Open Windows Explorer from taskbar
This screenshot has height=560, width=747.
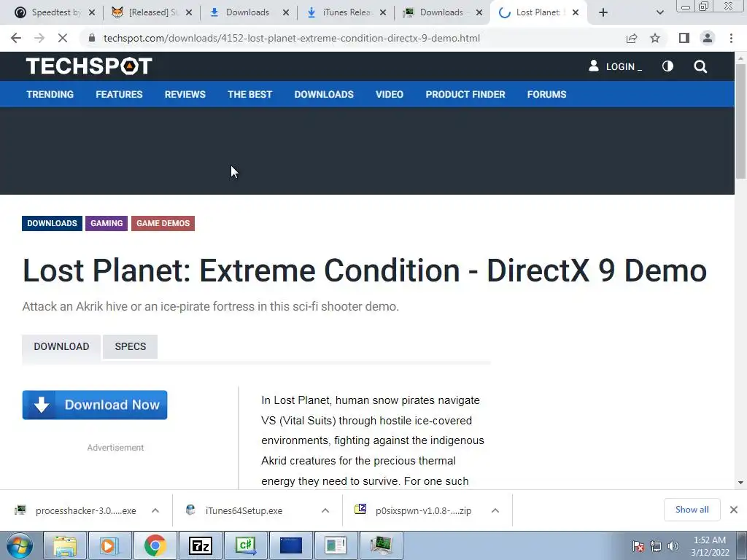click(65, 545)
